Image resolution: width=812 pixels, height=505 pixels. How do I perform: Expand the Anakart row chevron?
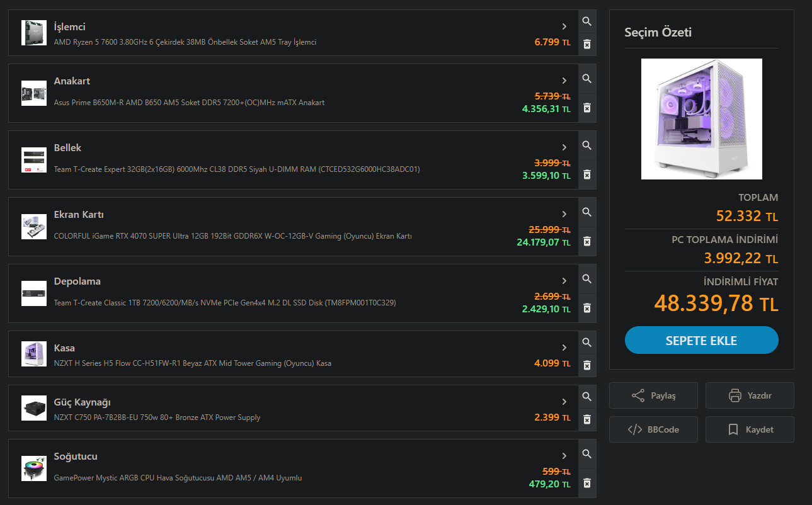coord(564,81)
